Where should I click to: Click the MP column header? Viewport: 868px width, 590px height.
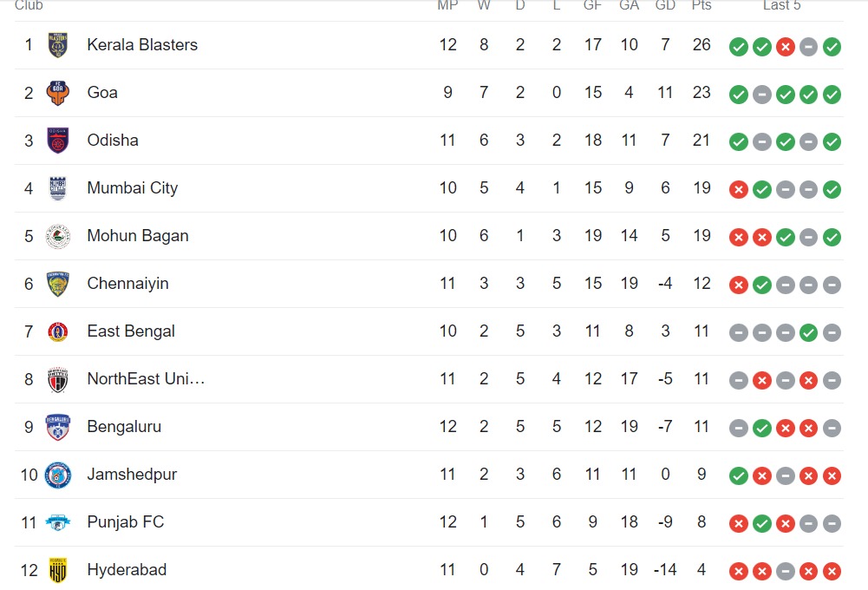click(x=447, y=5)
